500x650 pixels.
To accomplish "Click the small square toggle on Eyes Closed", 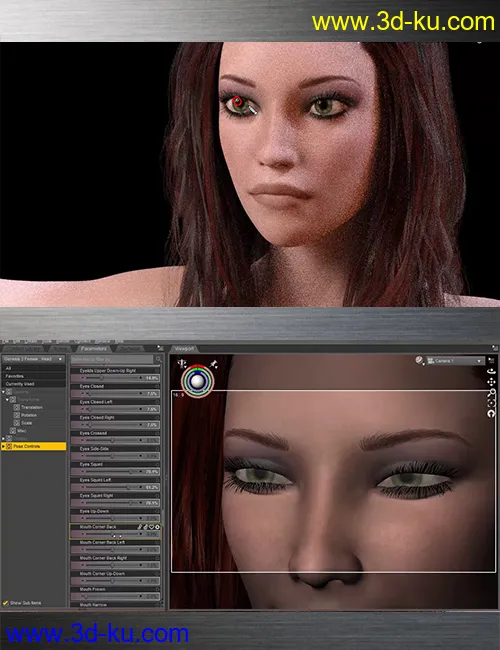I will [x=158, y=386].
